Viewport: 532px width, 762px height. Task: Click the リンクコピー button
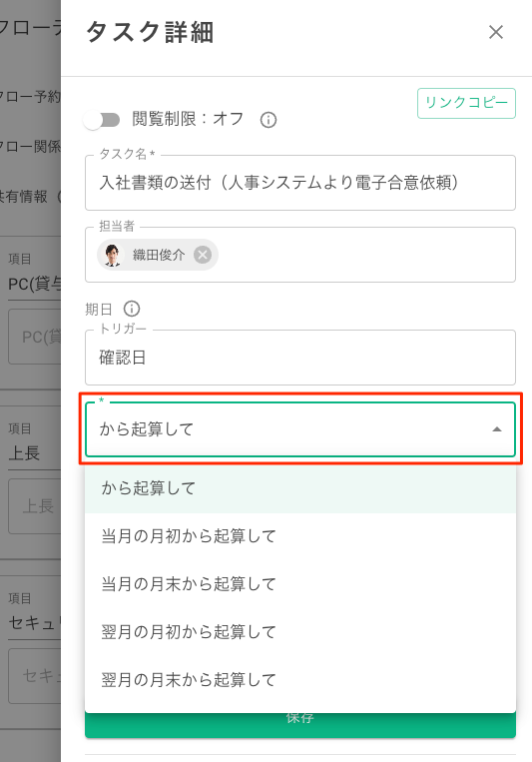466,103
